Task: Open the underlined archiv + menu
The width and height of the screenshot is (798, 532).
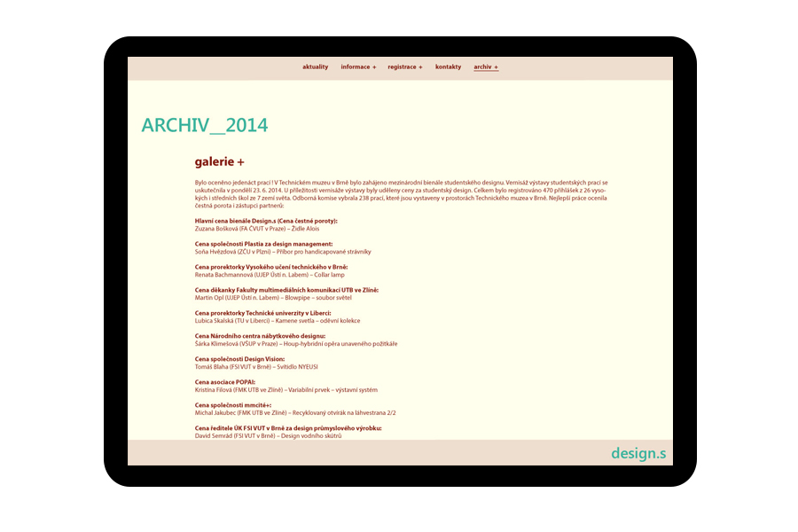Action: tap(486, 67)
